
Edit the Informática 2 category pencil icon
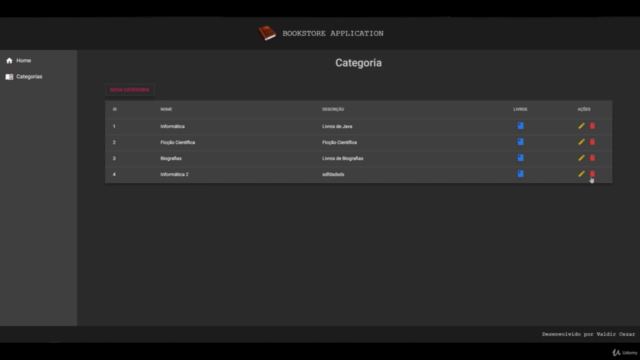click(581, 173)
